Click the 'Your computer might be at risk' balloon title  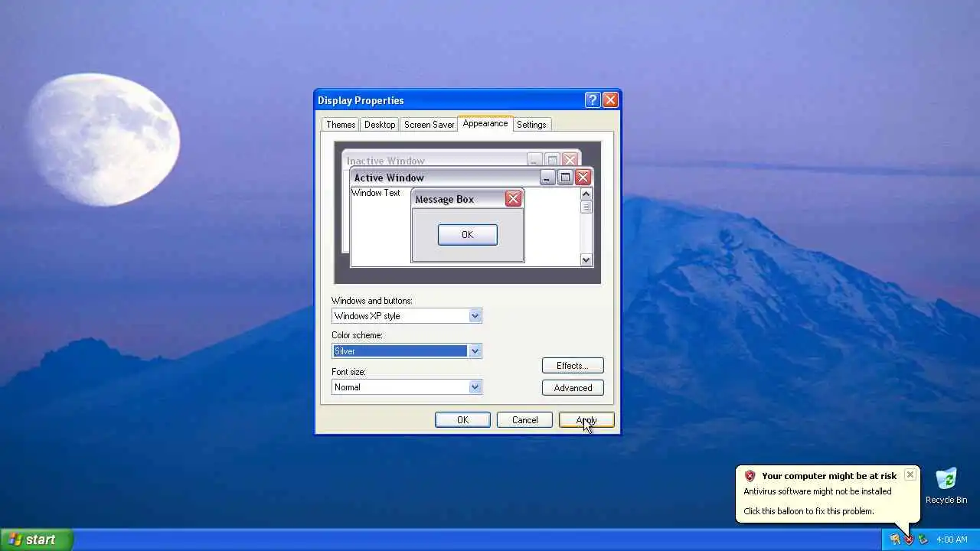coord(829,476)
